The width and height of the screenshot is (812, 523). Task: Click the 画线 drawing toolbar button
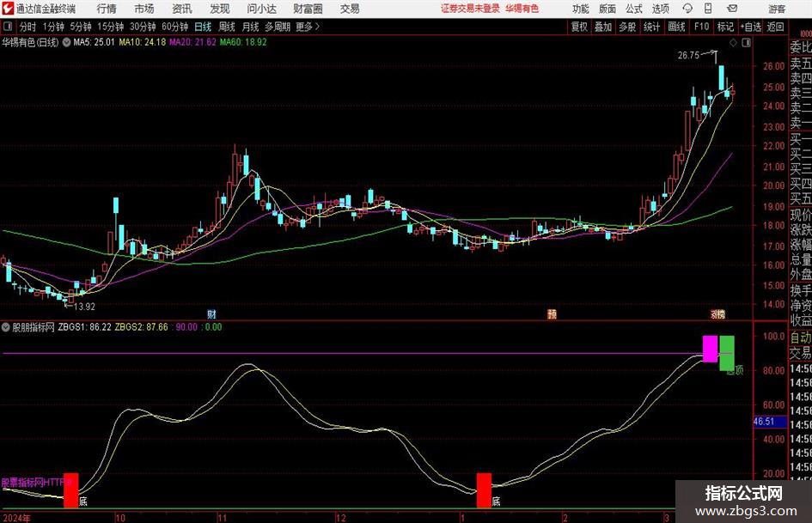676,27
